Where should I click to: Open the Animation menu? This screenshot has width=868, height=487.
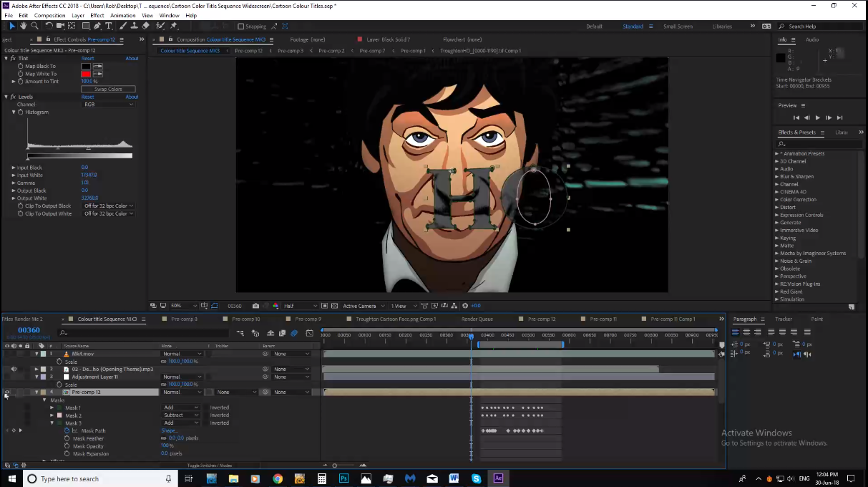tap(123, 15)
